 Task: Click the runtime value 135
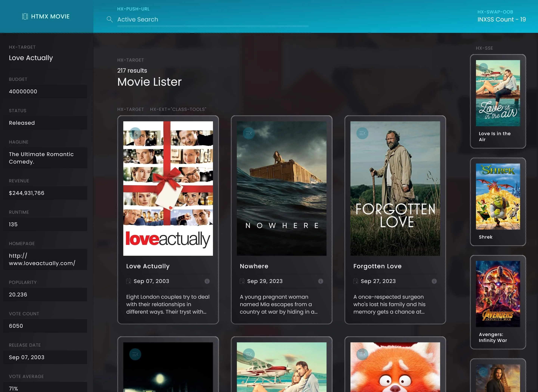coord(45,224)
